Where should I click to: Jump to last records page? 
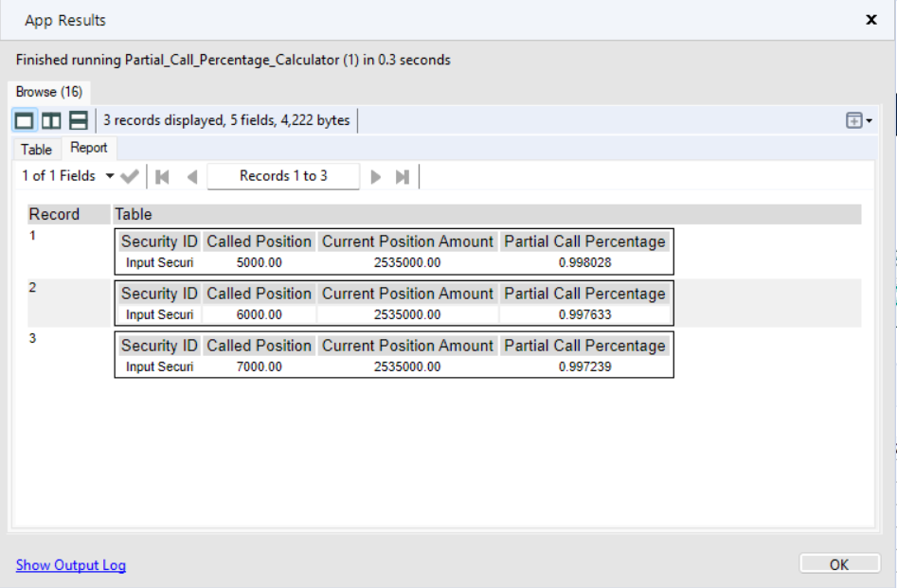point(403,176)
